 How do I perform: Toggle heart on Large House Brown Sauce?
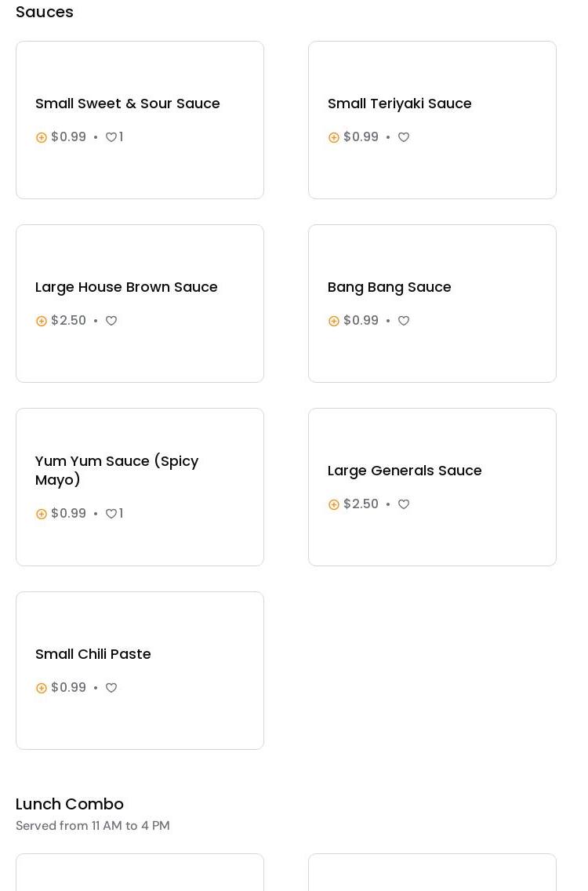(x=111, y=321)
